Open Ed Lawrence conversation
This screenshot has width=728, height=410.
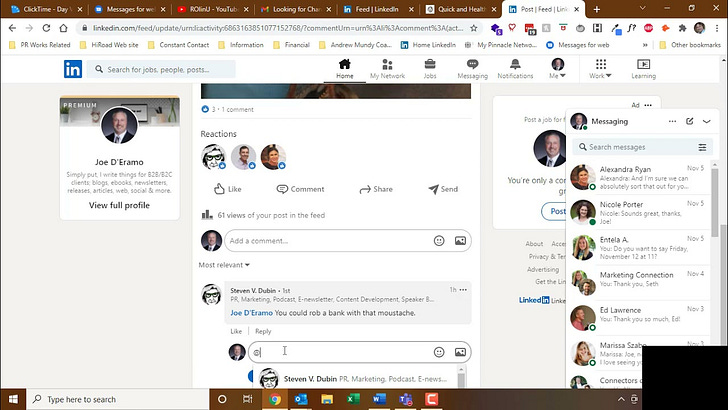point(638,319)
